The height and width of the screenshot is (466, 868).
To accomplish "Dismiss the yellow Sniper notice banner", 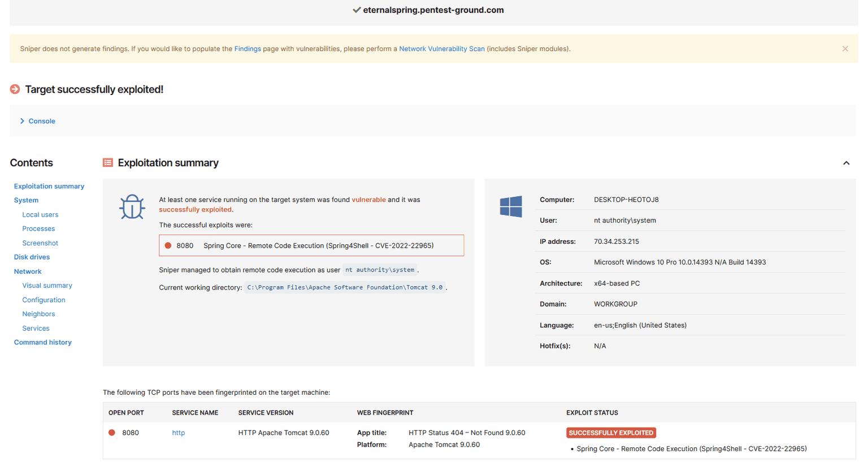I will pyautogui.click(x=845, y=49).
